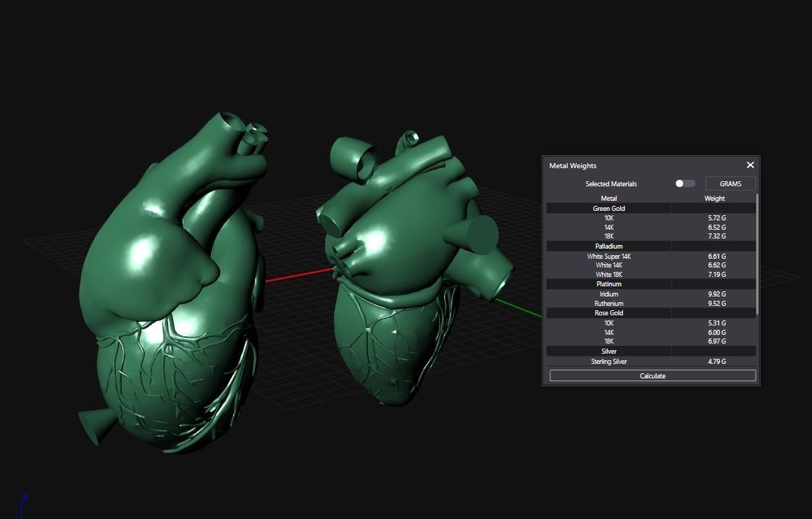
Task: Select the Green Gold 10K row
Action: [x=651, y=218]
